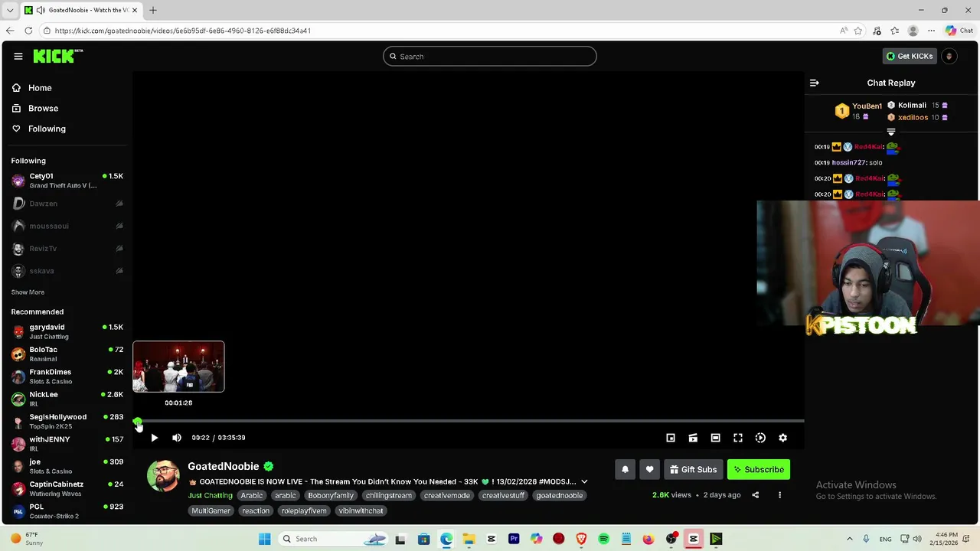Image resolution: width=980 pixels, height=551 pixels.
Task: Go back in browser history
Action: click(x=10, y=31)
